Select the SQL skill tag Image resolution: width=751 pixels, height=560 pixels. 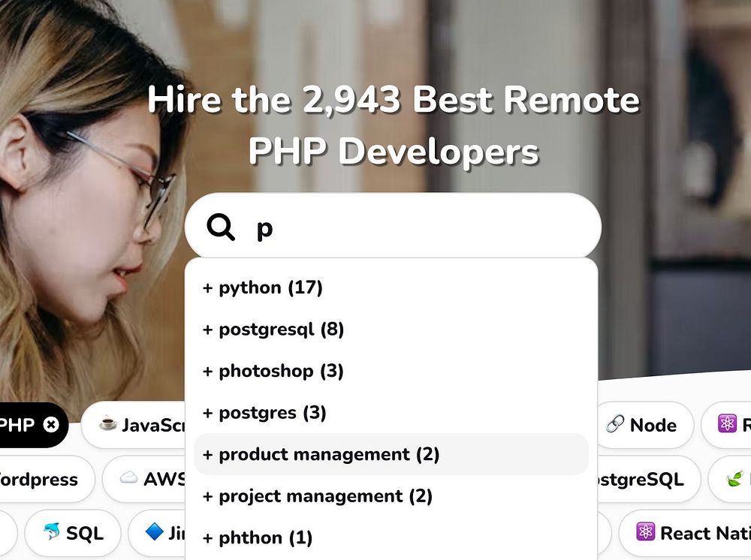[x=73, y=533]
